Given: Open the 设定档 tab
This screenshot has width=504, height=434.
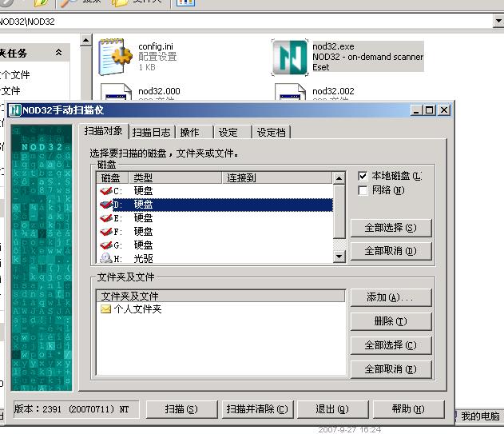Looking at the screenshot, I should point(272,132).
